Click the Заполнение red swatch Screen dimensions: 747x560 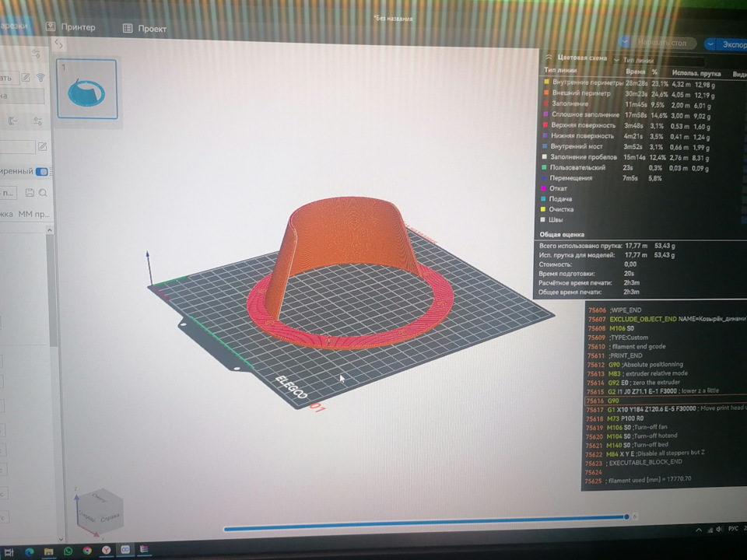pos(546,103)
